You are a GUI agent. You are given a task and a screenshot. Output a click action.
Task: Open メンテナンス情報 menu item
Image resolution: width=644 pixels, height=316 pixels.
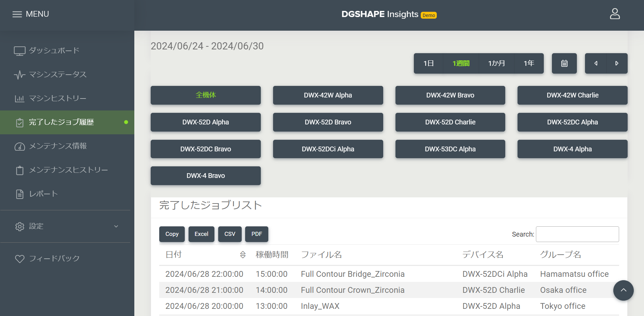[x=67, y=146]
